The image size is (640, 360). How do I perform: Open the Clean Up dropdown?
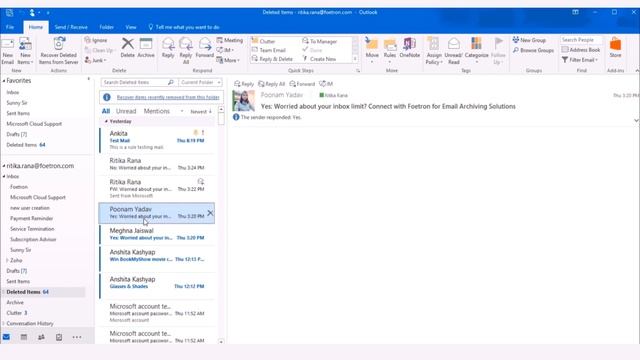click(x=99, y=50)
